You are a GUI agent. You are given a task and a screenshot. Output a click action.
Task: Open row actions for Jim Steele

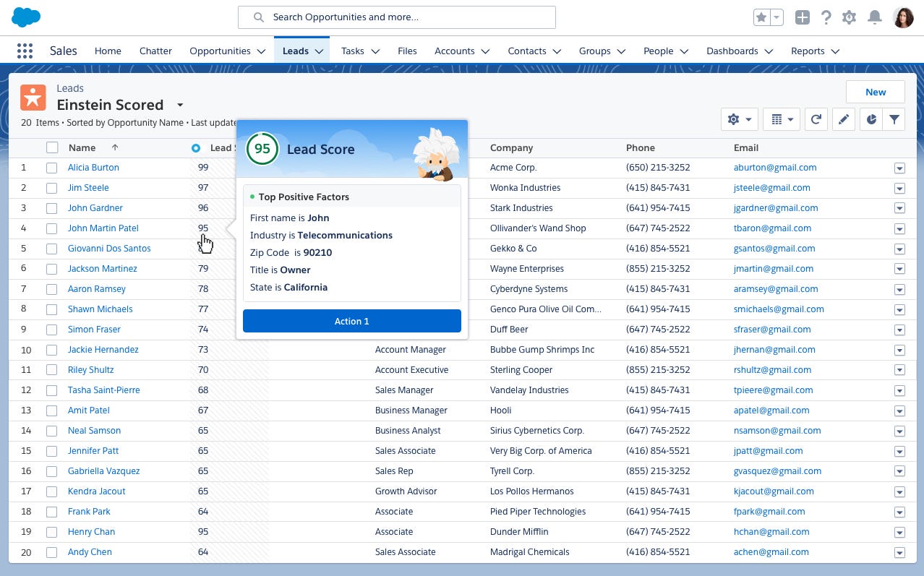(899, 188)
